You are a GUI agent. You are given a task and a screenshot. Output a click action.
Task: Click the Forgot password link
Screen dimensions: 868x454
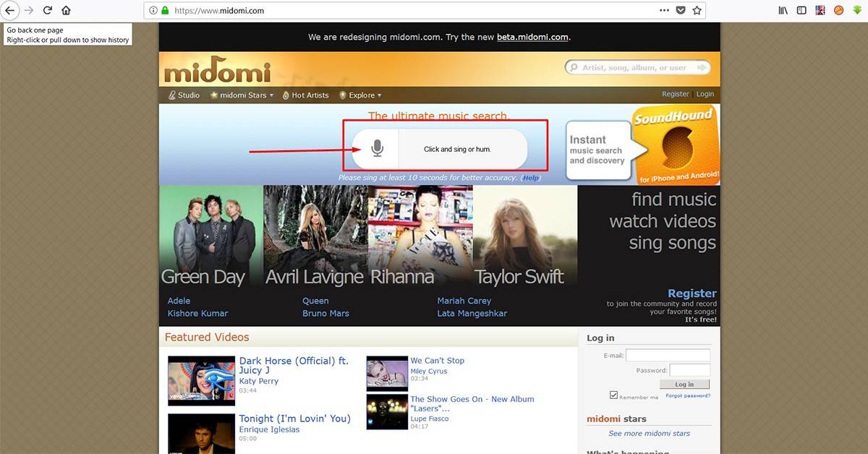click(x=688, y=396)
